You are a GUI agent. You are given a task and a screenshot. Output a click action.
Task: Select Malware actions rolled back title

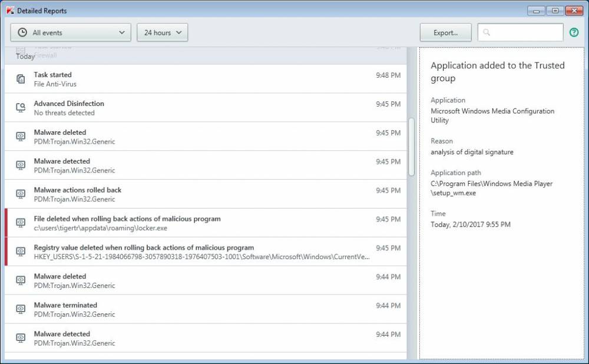point(78,190)
